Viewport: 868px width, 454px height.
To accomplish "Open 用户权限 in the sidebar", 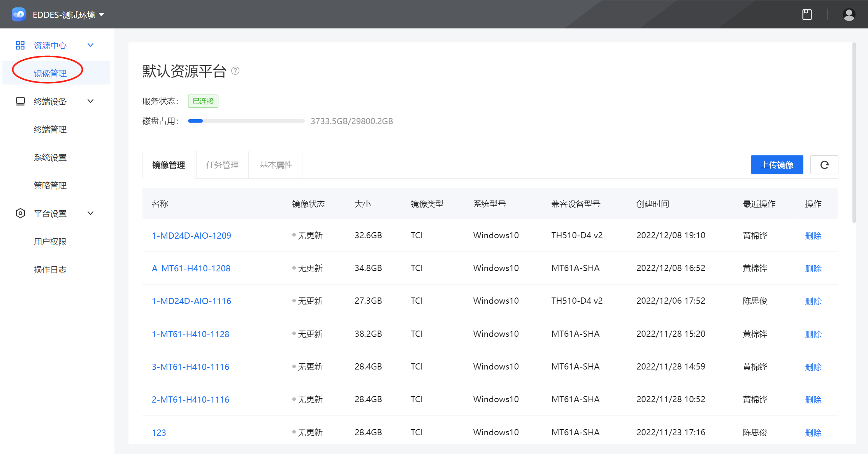I will click(50, 241).
